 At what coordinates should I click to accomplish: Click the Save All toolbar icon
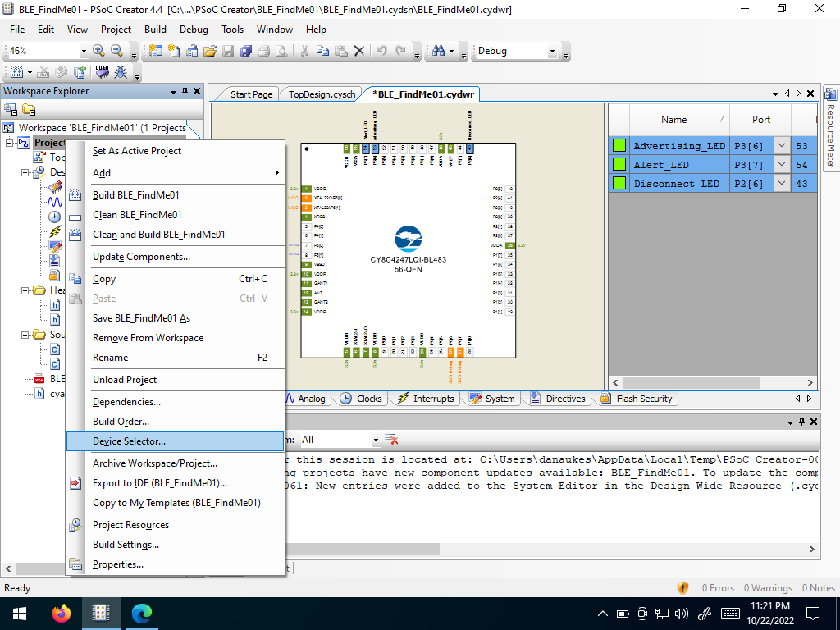pyautogui.click(x=246, y=51)
